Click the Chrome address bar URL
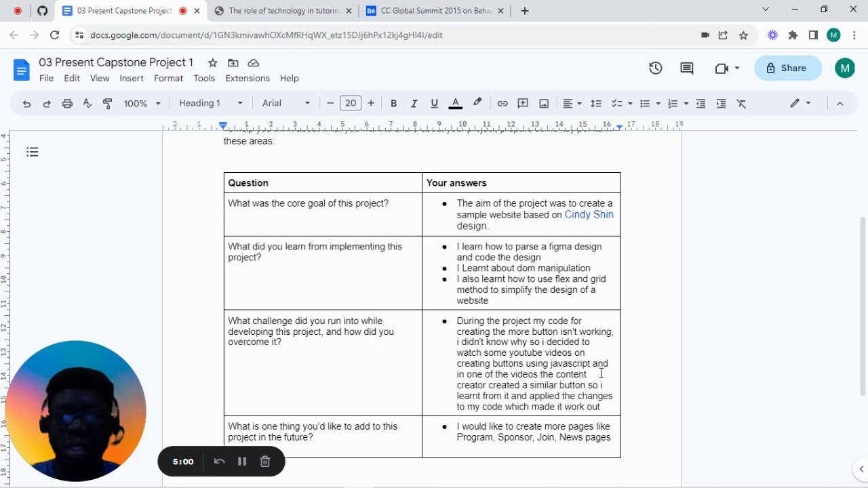 click(267, 35)
